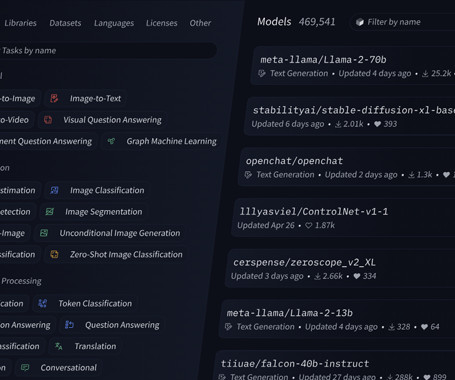This screenshot has height=380, width=455.
Task: Select the Languages tab
Action: pos(114,23)
